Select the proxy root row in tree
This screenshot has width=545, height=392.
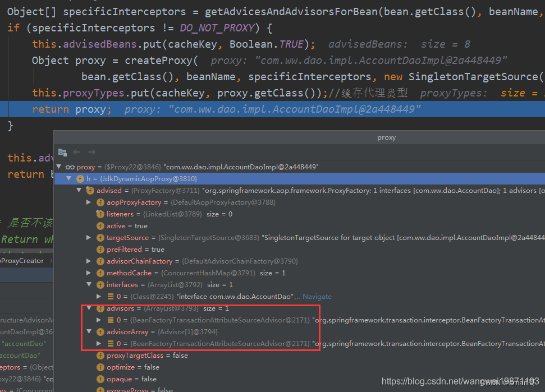[300, 167]
